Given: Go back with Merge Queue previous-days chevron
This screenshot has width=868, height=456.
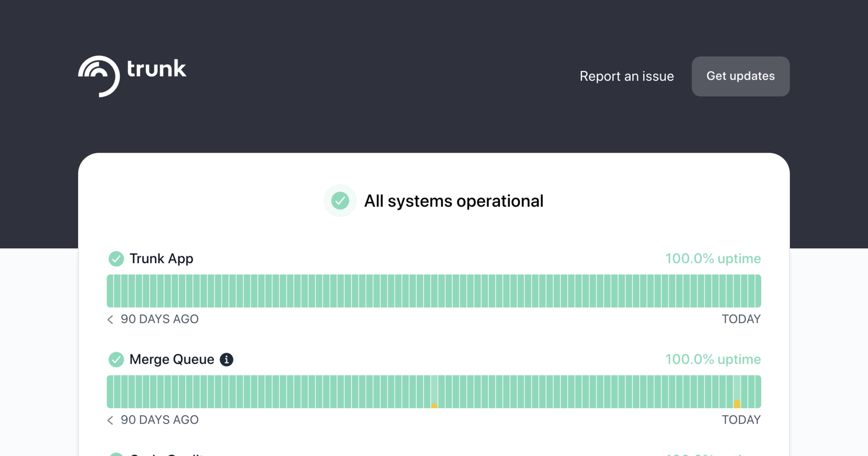Looking at the screenshot, I should [x=110, y=420].
